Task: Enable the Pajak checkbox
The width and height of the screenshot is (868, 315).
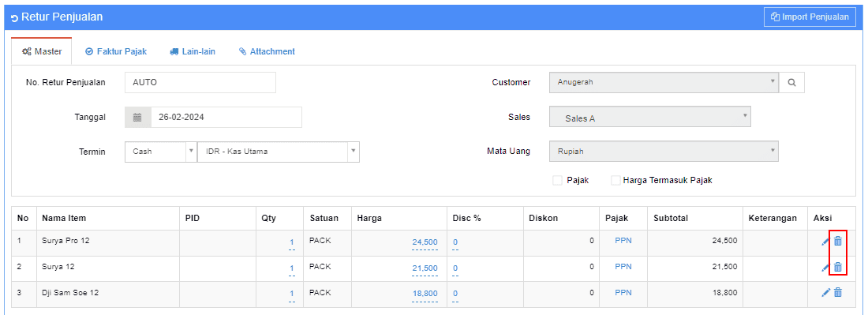Action: coord(557,181)
